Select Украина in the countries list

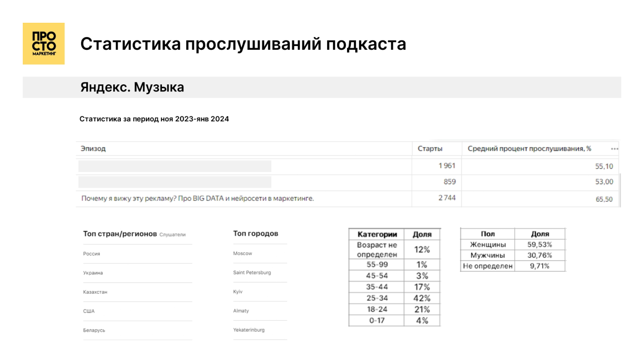click(93, 273)
